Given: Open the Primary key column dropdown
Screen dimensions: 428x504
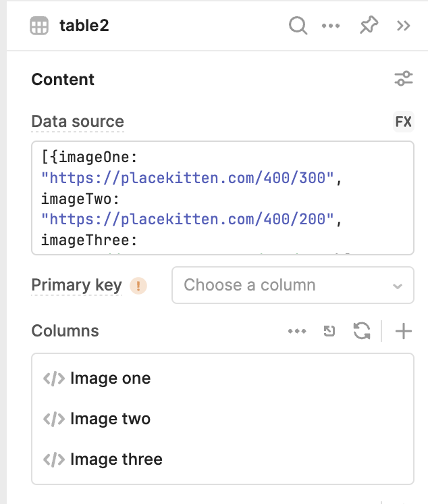Looking at the screenshot, I should tap(293, 285).
